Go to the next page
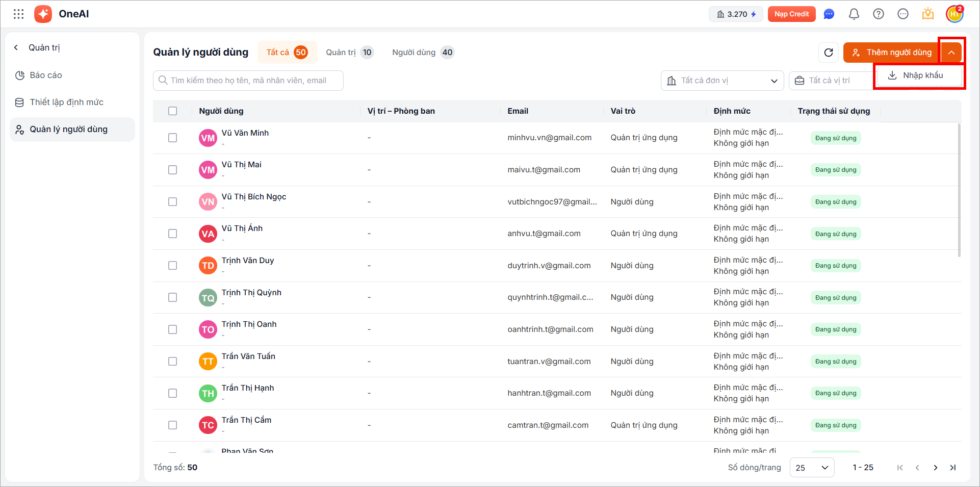This screenshot has height=487, width=980. click(935, 468)
